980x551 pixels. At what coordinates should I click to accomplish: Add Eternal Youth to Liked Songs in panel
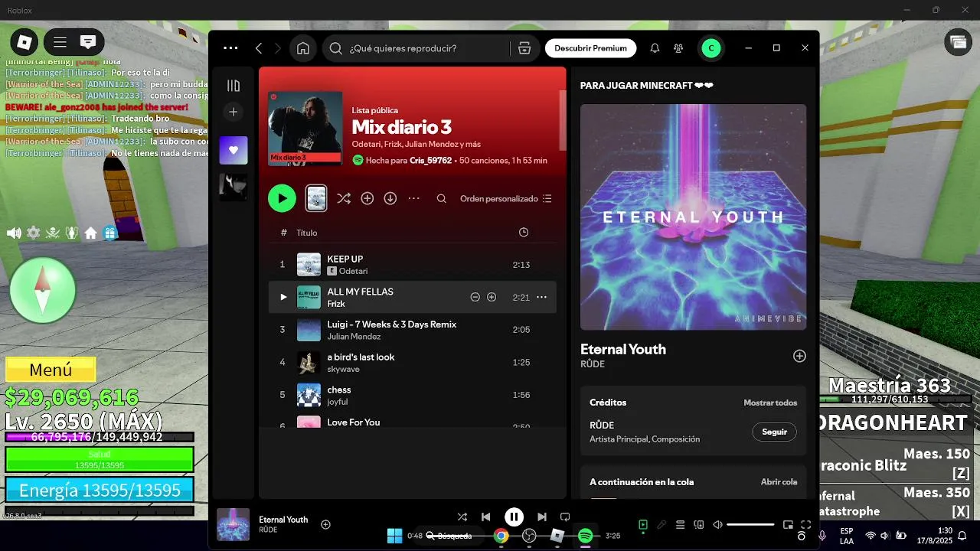click(799, 356)
